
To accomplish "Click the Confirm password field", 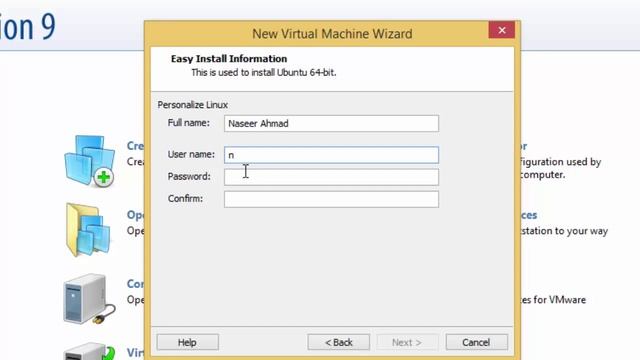I will pos(331,199).
